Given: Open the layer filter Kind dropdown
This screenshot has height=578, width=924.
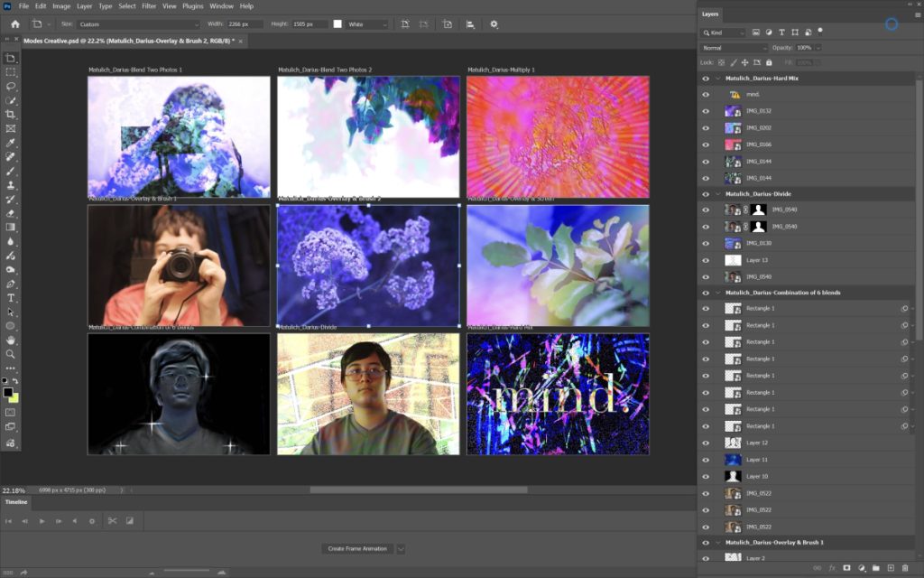Looking at the screenshot, I should click(x=723, y=33).
